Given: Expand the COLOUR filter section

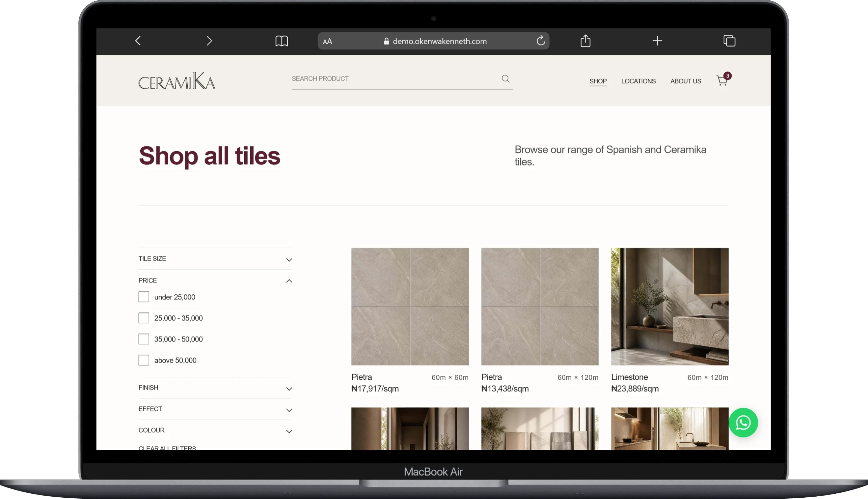Looking at the screenshot, I should pos(215,430).
